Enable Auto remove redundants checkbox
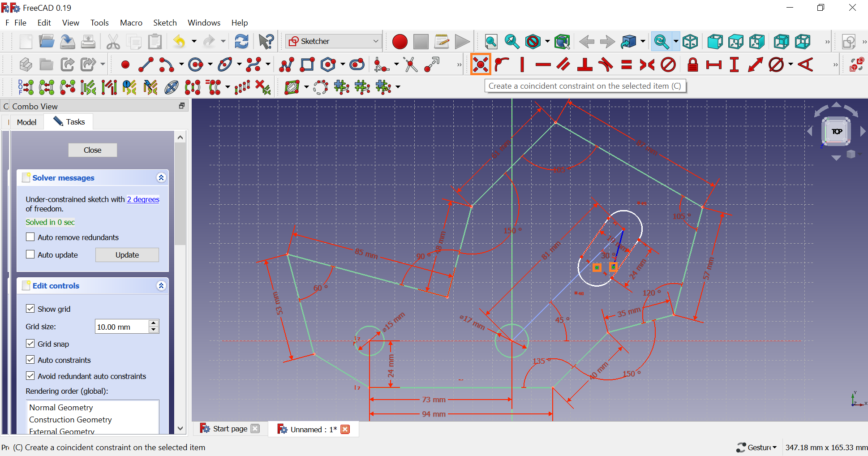This screenshot has height=456, width=868. click(x=30, y=237)
